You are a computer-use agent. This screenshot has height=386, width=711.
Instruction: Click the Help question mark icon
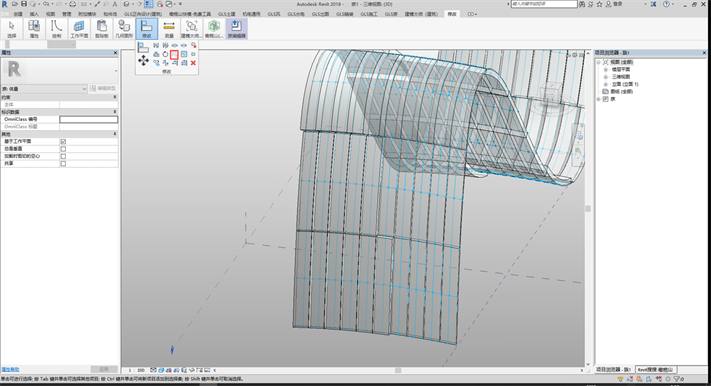click(666, 4)
